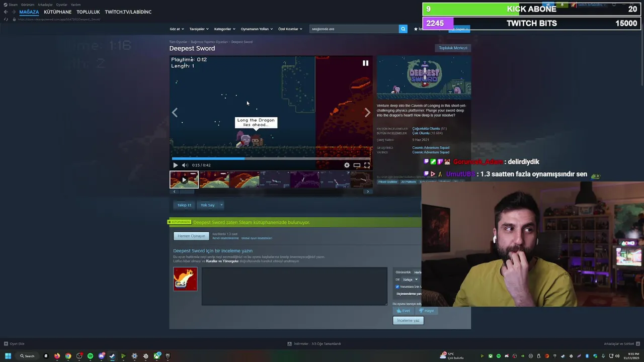This screenshot has height=362, width=644.
Task: Open Cosmic Adventure Squad developer link
Action: click(x=431, y=147)
